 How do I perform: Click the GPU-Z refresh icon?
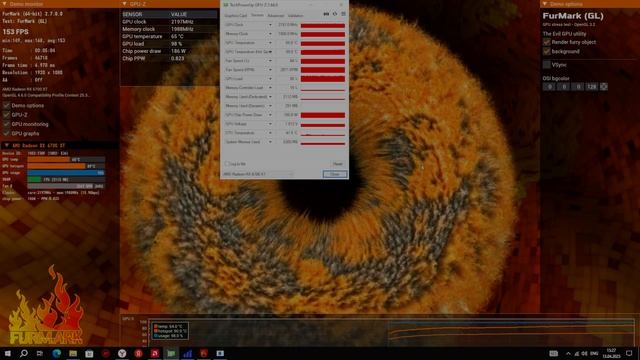pos(335,14)
